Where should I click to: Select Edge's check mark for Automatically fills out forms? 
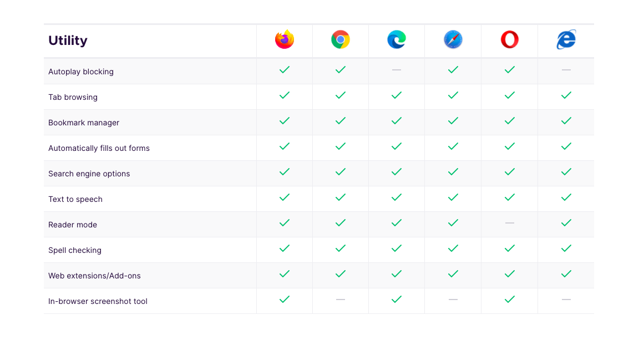pyautogui.click(x=397, y=146)
